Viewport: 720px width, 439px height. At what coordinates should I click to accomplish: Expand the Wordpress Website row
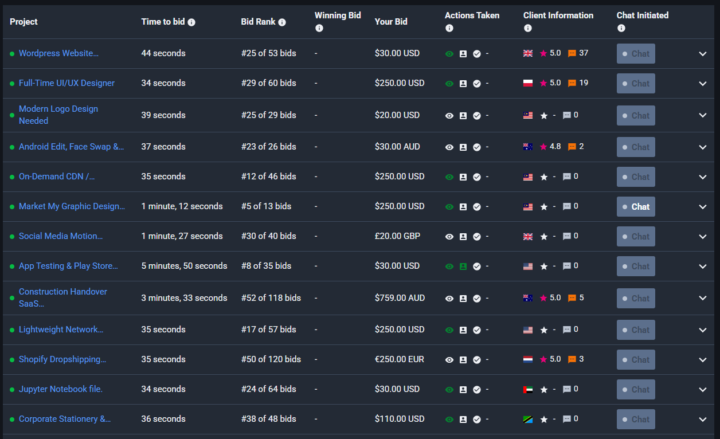coord(703,54)
